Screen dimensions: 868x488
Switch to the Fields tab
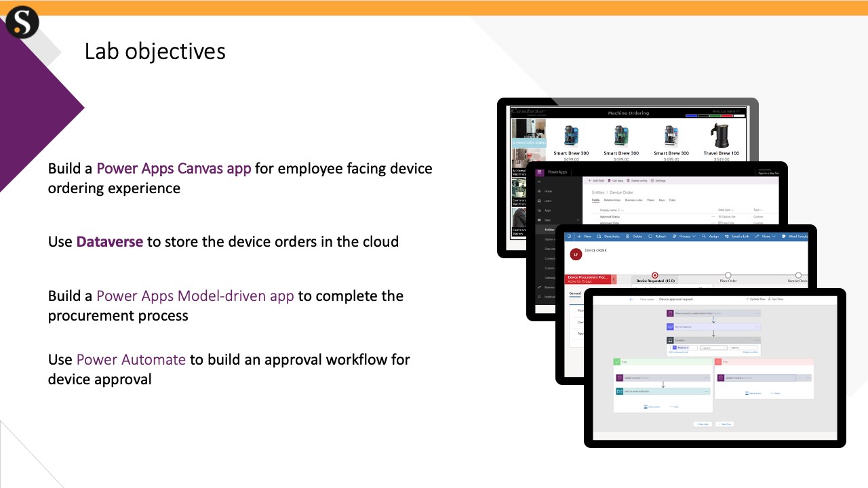pyautogui.click(x=596, y=200)
